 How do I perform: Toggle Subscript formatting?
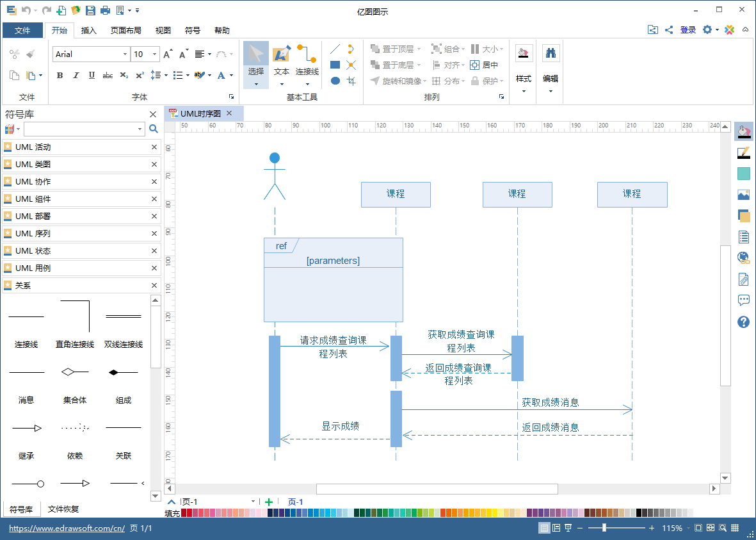[x=124, y=76]
